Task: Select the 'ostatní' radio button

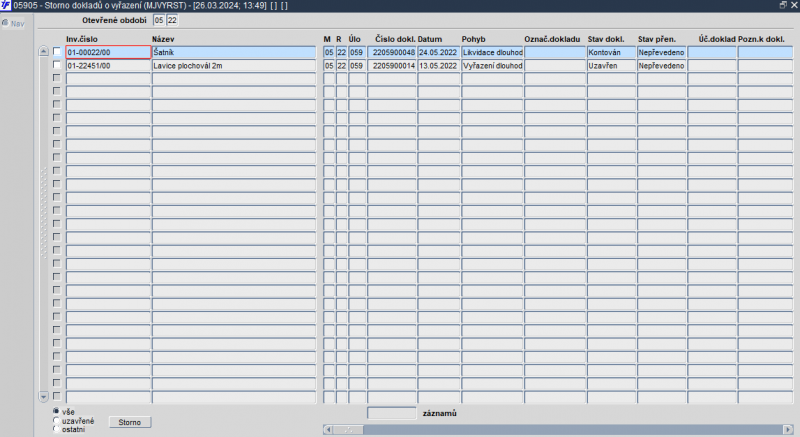Action: 56,429
